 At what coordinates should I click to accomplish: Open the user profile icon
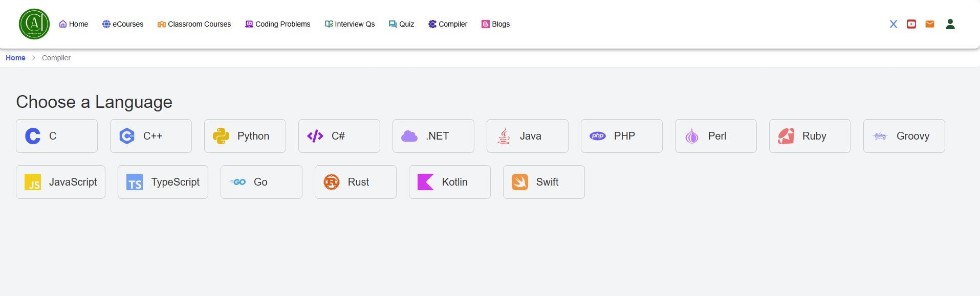coord(950,24)
